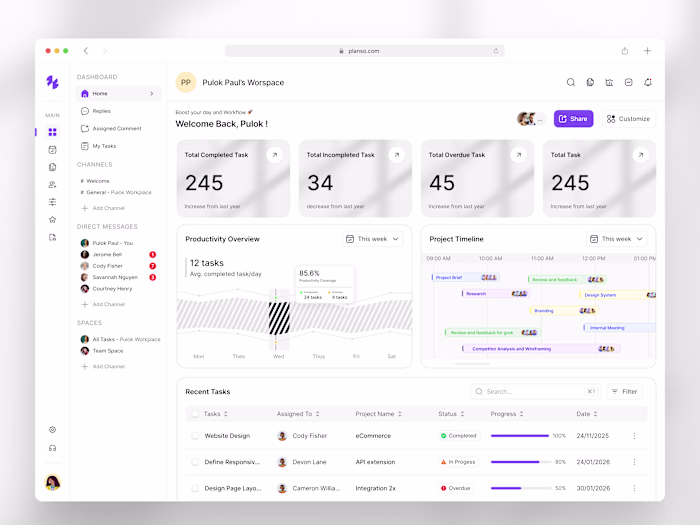
Task: Open Total Completed Task arrow icon
Action: click(275, 155)
